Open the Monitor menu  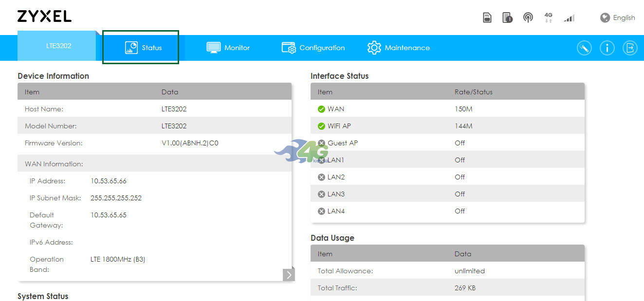(228, 48)
